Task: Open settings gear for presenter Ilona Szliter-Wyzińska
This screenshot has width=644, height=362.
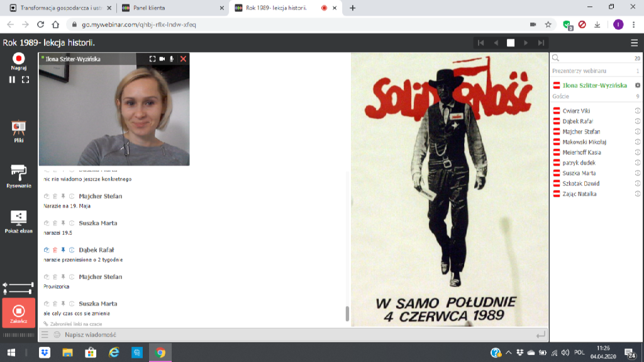Action: click(x=637, y=86)
